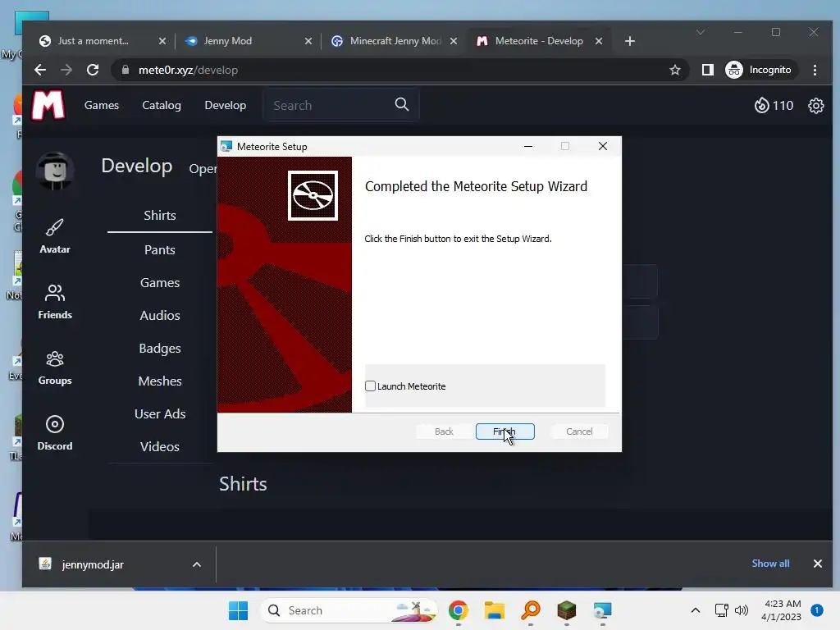Minimize the Meteorite Setup dialog
The image size is (840, 630).
tap(528, 146)
